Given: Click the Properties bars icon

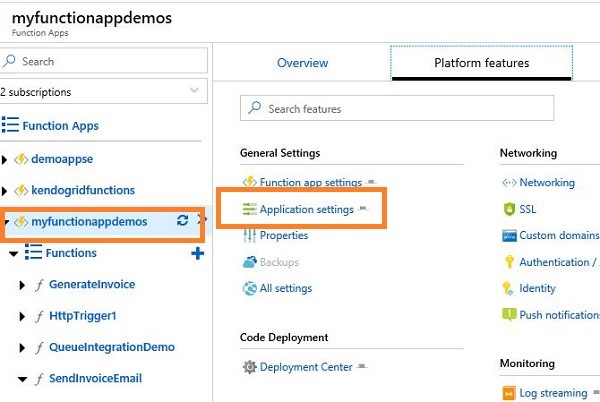Looking at the screenshot, I should click(x=250, y=236).
